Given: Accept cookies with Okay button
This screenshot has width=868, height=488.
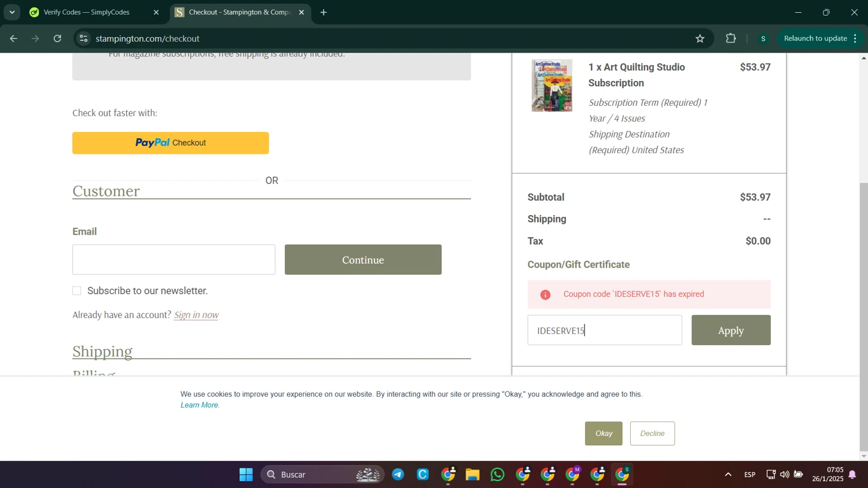Looking at the screenshot, I should [x=604, y=434].
